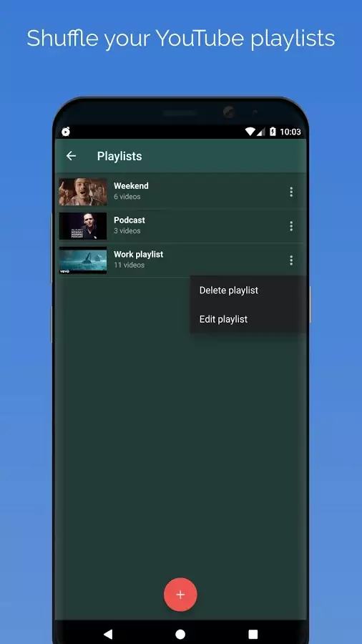Image resolution: width=362 pixels, height=644 pixels.
Task: Open Work playlist three-dot menu
Action: tap(291, 260)
